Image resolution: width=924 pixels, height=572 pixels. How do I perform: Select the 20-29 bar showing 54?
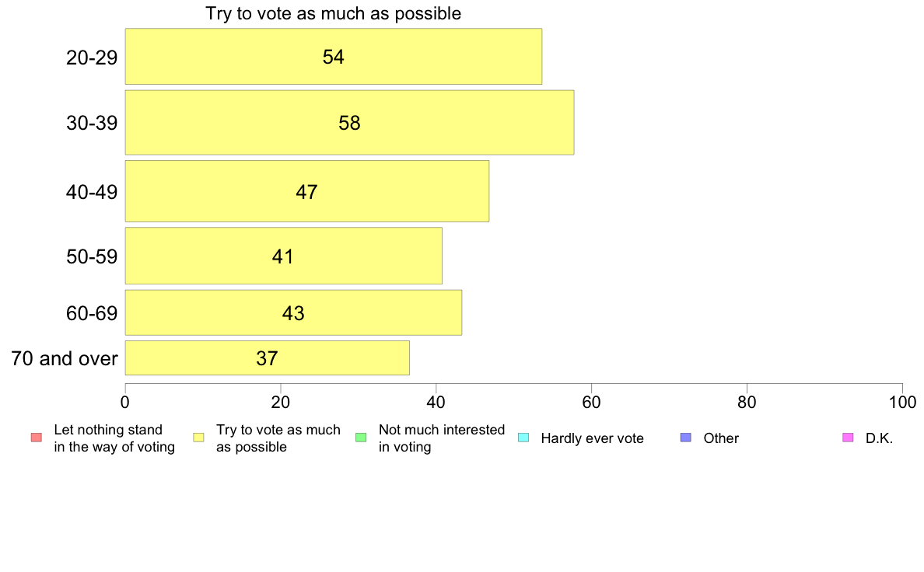334,57
